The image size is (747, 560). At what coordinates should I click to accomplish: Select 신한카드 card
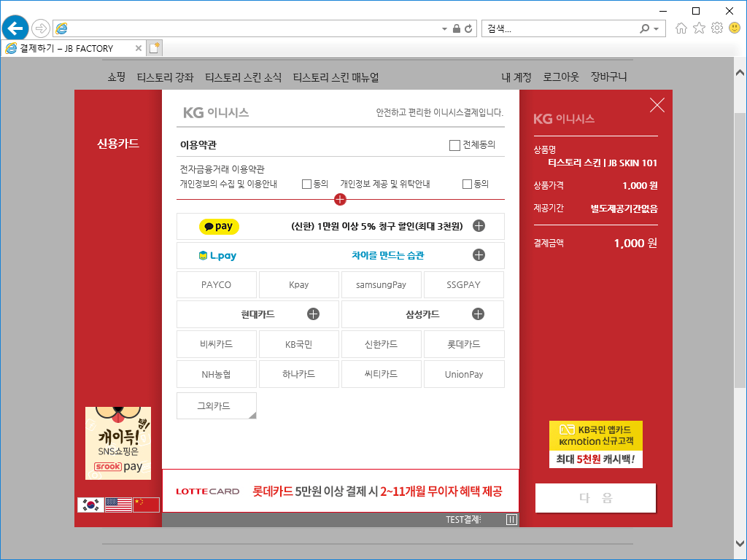tap(381, 344)
